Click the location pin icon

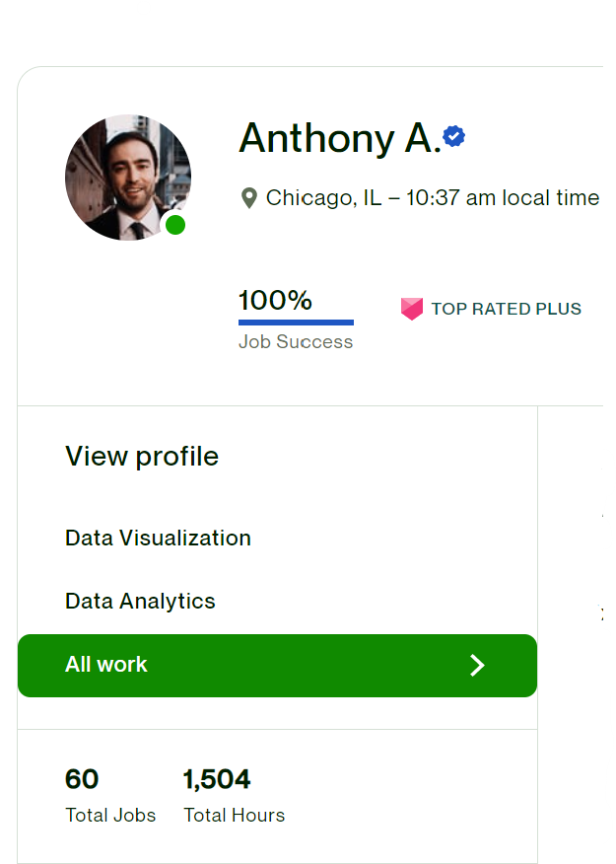tap(249, 198)
